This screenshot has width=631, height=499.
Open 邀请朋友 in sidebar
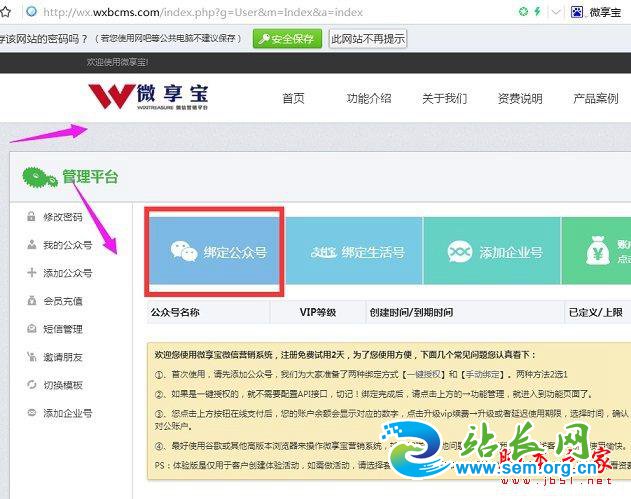(x=63, y=357)
